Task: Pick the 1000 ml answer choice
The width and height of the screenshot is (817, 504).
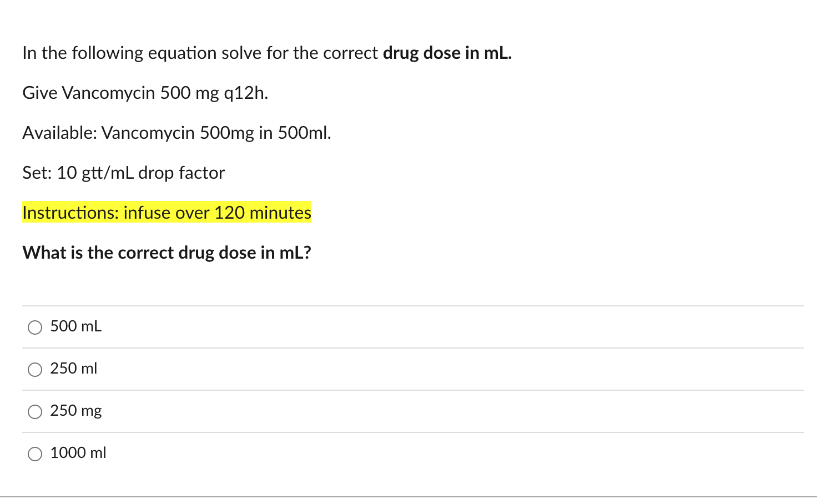Action: click(x=34, y=453)
